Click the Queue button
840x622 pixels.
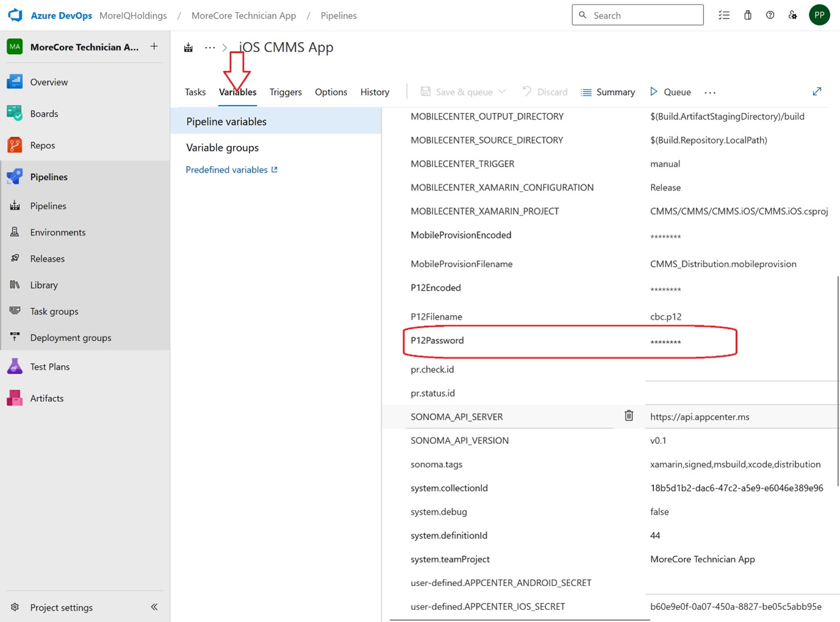coord(670,92)
